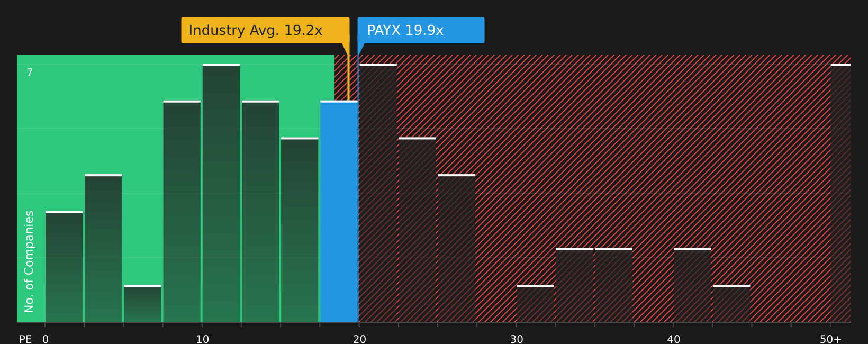This screenshot has width=868, height=344.
Task: Click the Industry Avg. 19.2x label
Action: point(265,30)
